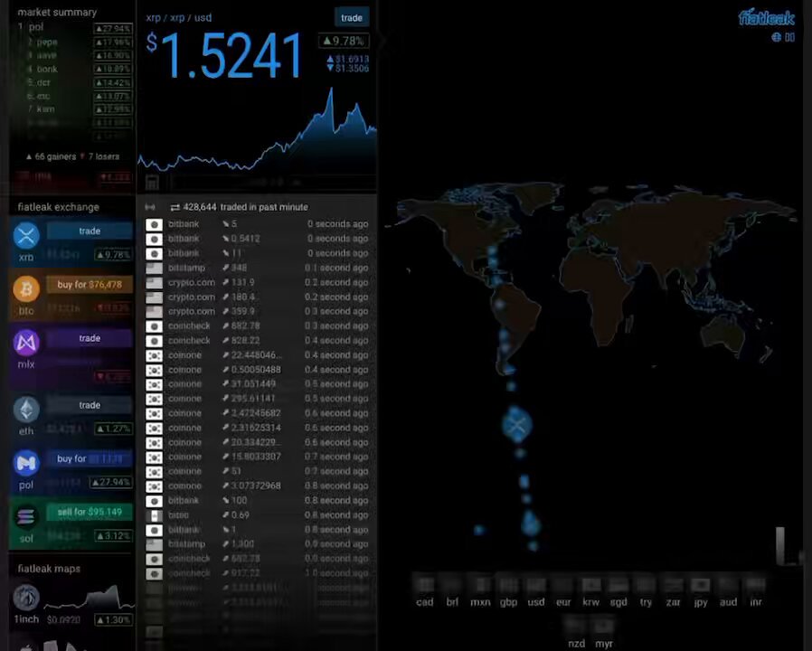Expand the 66 gainers list
Screen dimensions: 812x651
click(x=51, y=156)
